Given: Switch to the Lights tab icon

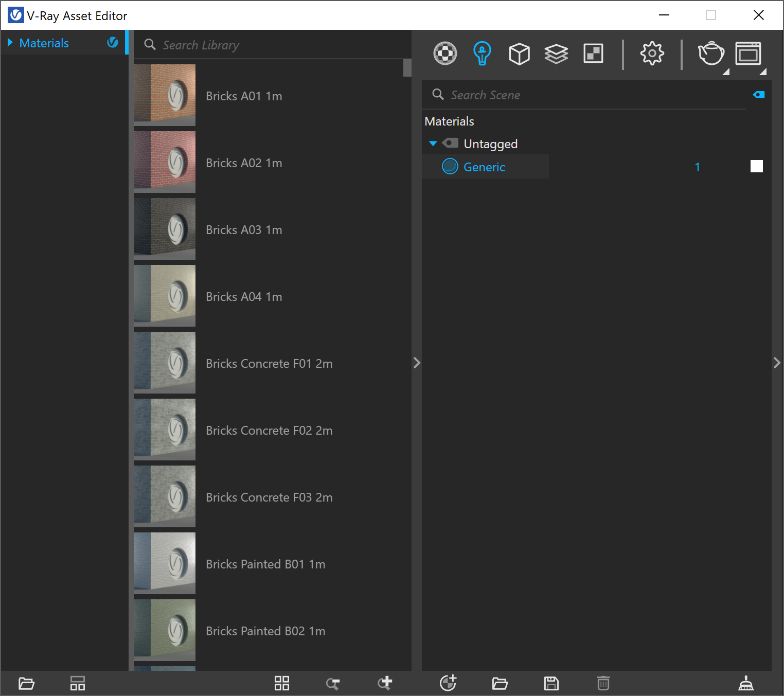Looking at the screenshot, I should 482,53.
